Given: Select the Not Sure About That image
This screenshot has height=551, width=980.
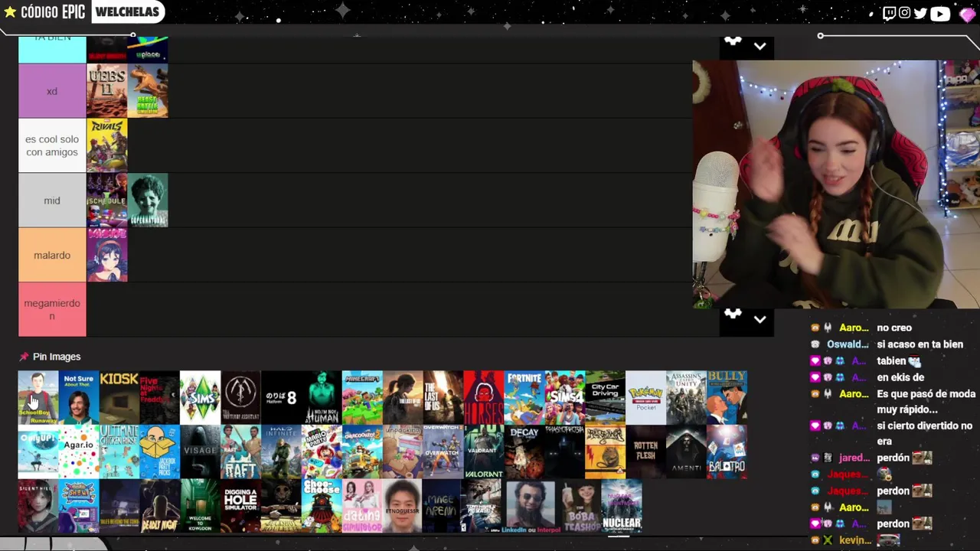Looking at the screenshot, I should pos(79,397).
